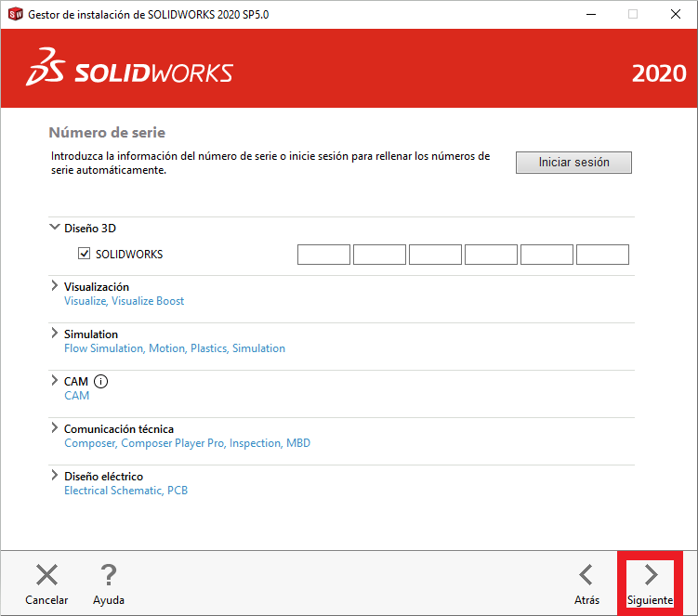Click the SOLIDWORKS title bar app icon
This screenshot has height=616, width=698.
click(x=16, y=14)
